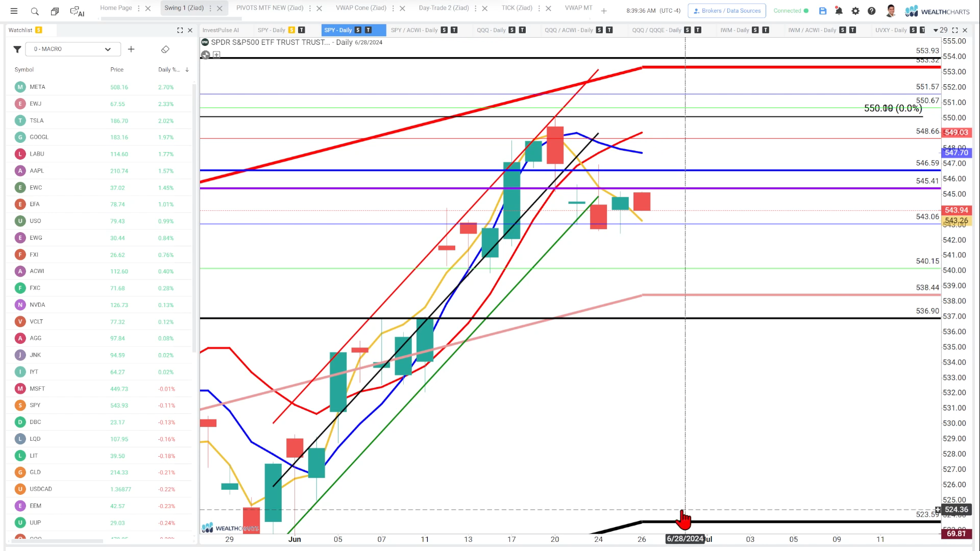Click the chart crosshair compass icon
This screenshot has height=551, width=980.
[x=206, y=55]
